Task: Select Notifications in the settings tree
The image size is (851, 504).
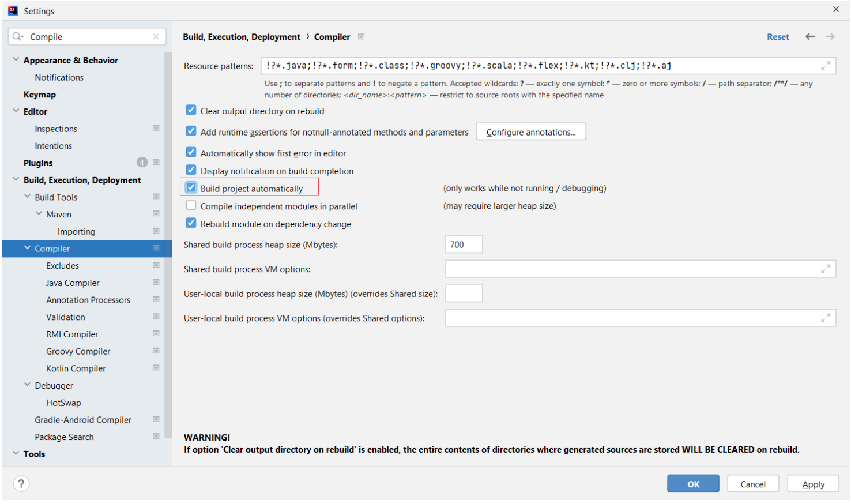Action: [x=59, y=77]
